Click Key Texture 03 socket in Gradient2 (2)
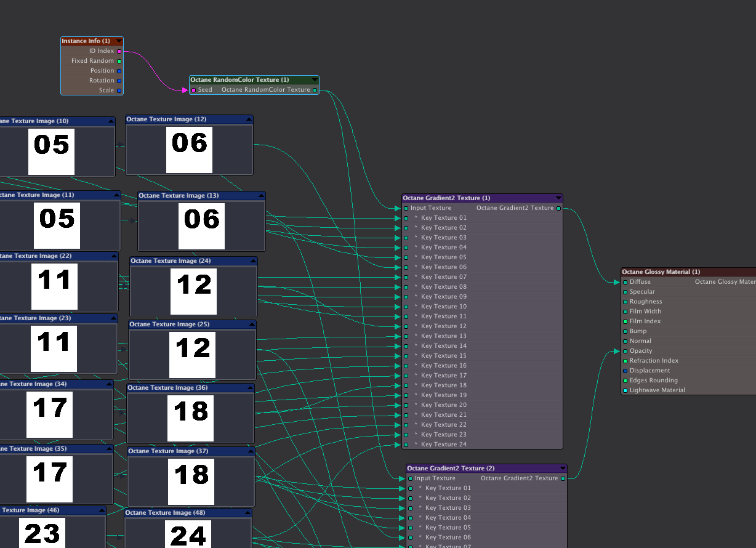The height and width of the screenshot is (548, 756). pos(410,508)
